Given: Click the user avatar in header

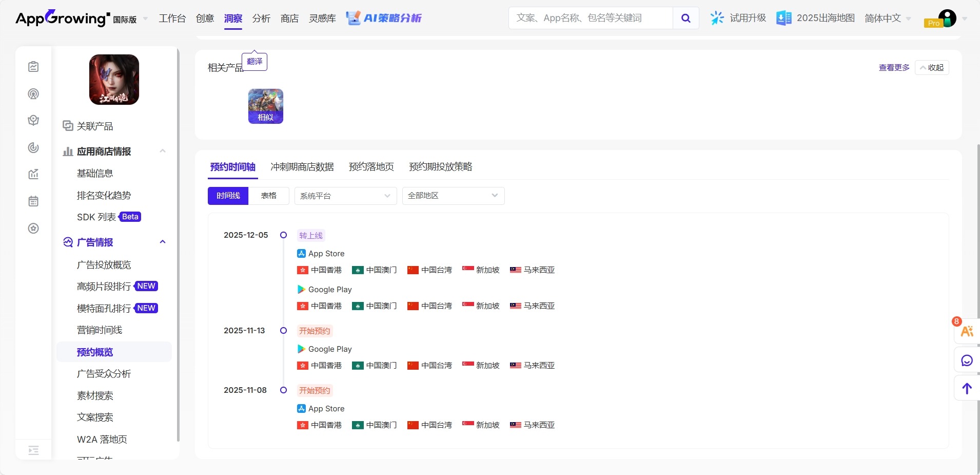Looking at the screenshot, I should (x=947, y=18).
